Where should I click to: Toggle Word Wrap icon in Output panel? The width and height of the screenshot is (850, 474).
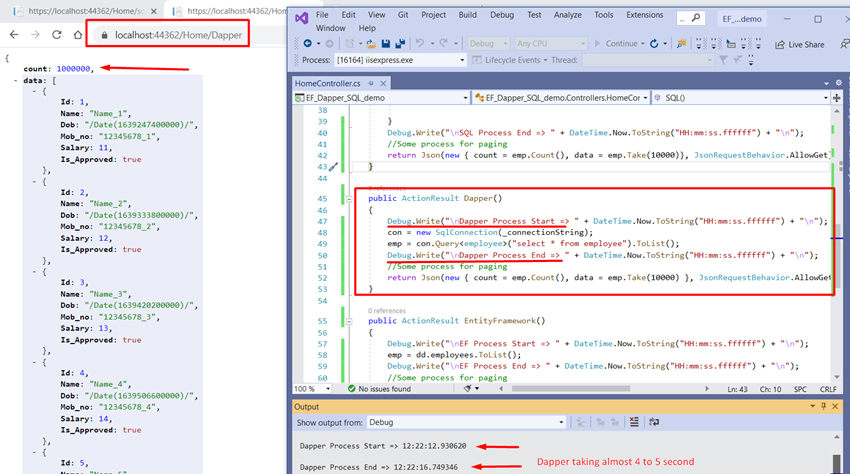[x=654, y=422]
